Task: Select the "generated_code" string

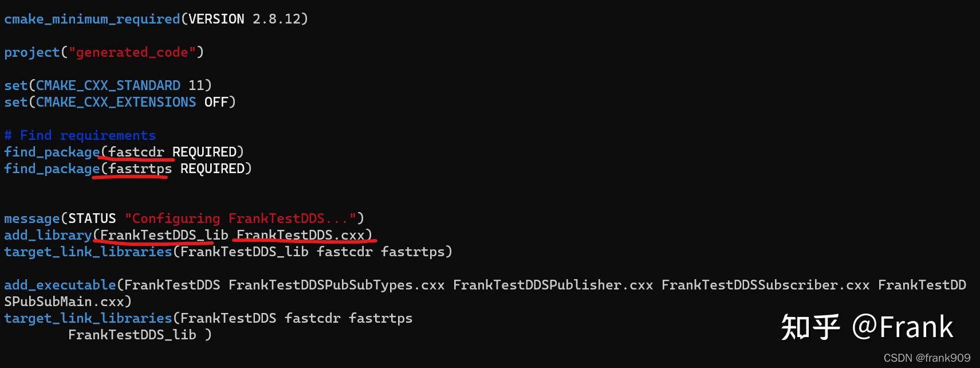Action: (x=132, y=52)
